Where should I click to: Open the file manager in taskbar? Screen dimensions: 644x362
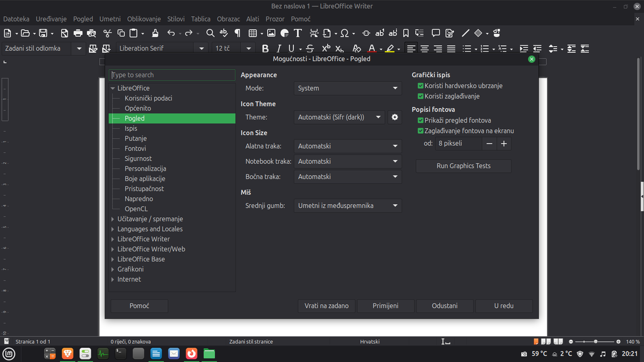coord(209,353)
